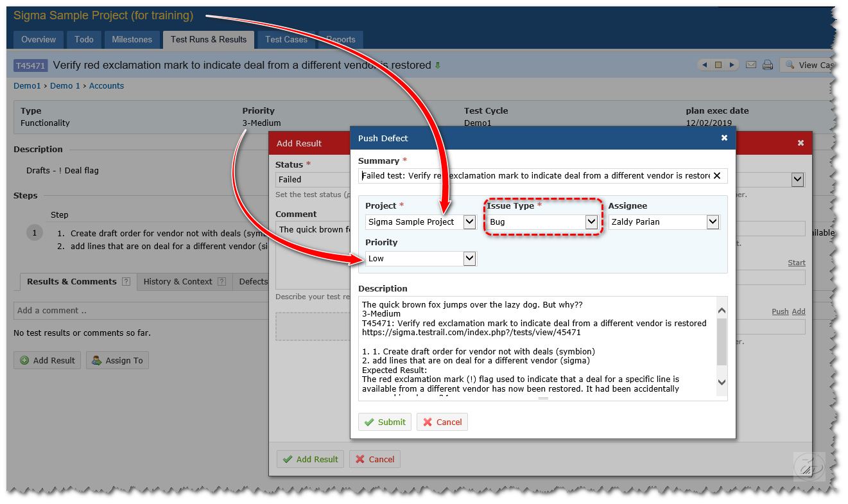
Task: Close the Add Result dialog with X
Action: pyautogui.click(x=800, y=143)
